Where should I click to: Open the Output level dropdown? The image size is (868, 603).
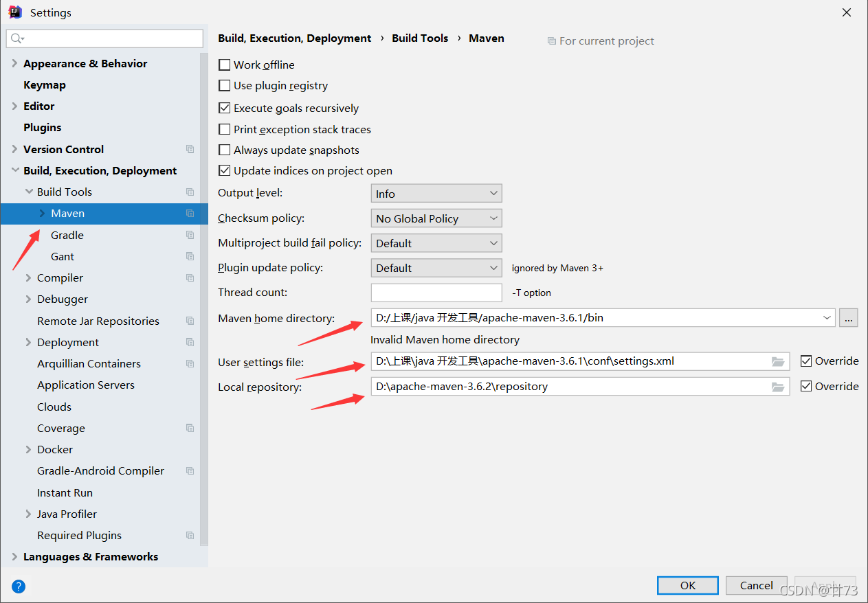pyautogui.click(x=436, y=194)
